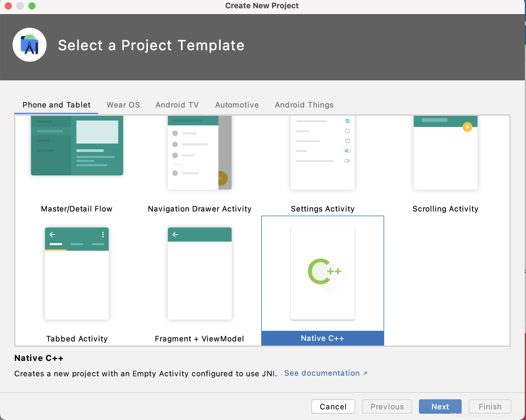Switch to the Android Things tab
Viewport: 526px width, 420px height.
coord(304,105)
